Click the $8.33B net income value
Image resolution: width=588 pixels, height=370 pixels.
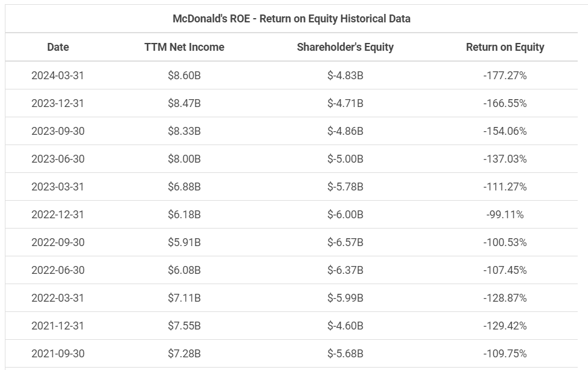(184, 131)
